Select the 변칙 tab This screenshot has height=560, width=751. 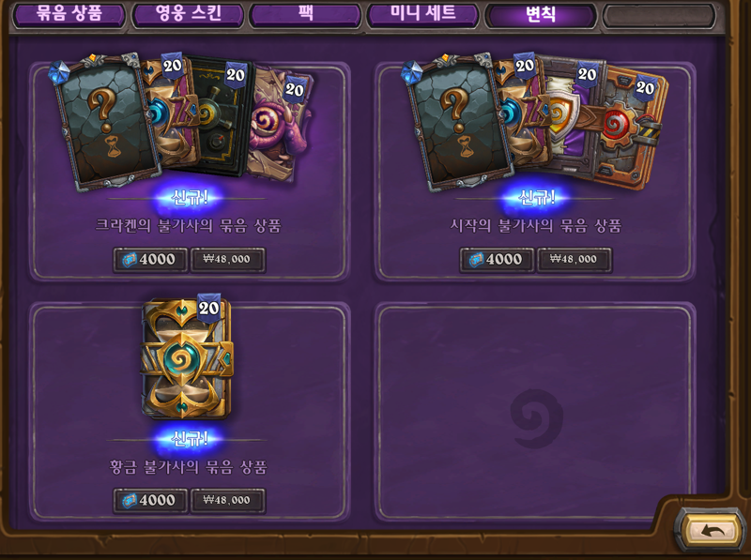541,14
